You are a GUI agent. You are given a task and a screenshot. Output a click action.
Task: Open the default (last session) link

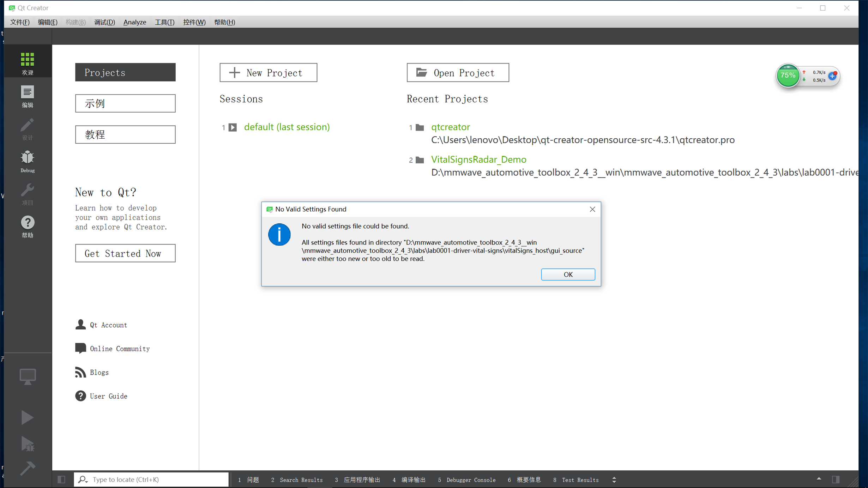[x=287, y=127]
